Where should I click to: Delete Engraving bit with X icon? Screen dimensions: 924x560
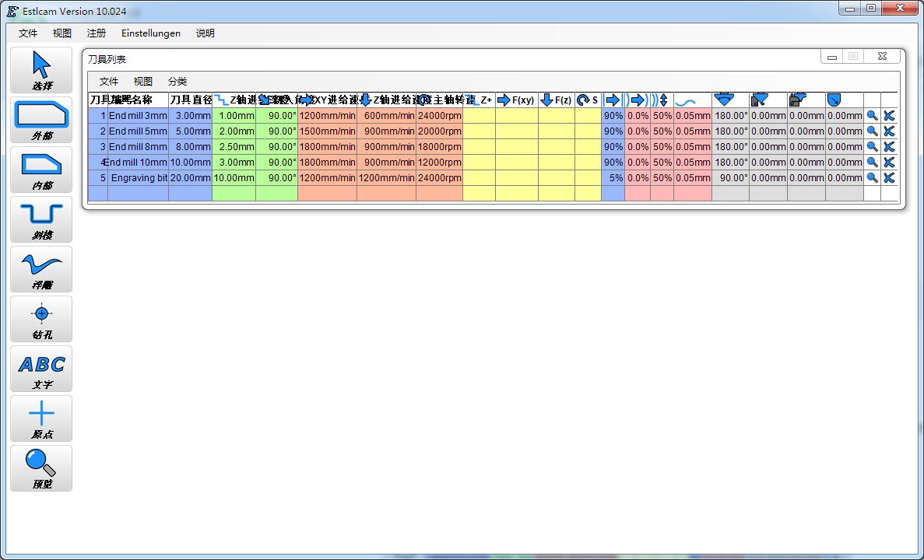coord(889,178)
